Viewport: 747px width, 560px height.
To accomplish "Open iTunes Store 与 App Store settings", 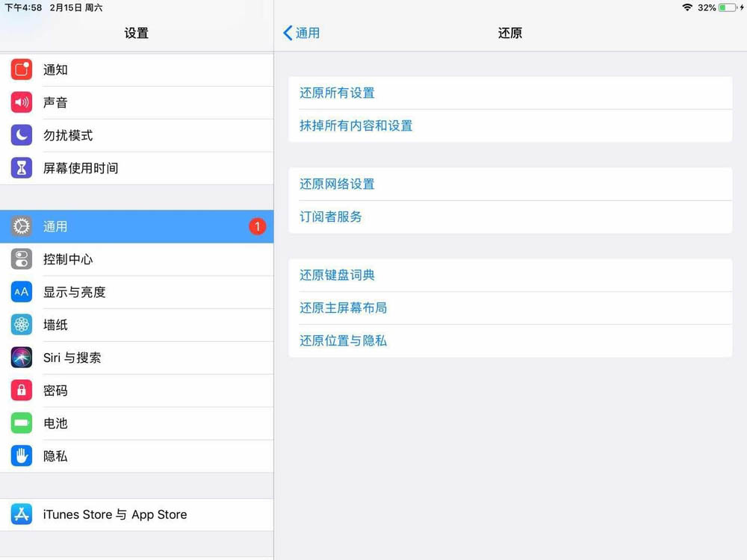I will pos(114,514).
